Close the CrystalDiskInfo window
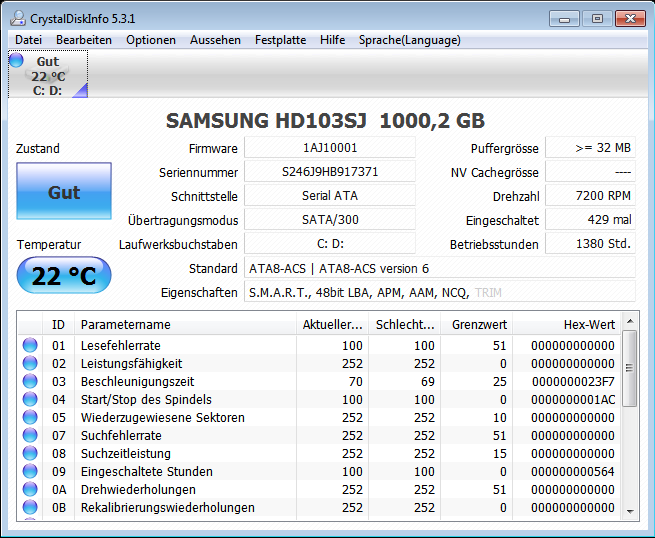This screenshot has width=655, height=538. coord(630,19)
